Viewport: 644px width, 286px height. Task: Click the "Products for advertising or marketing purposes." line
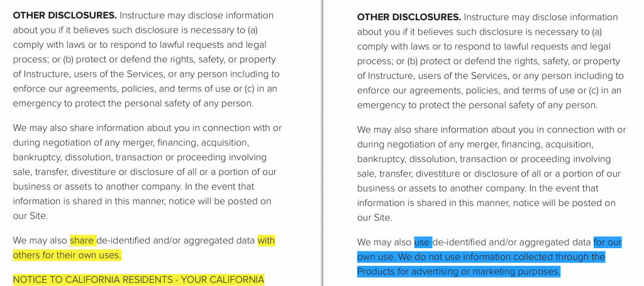pyautogui.click(x=458, y=272)
